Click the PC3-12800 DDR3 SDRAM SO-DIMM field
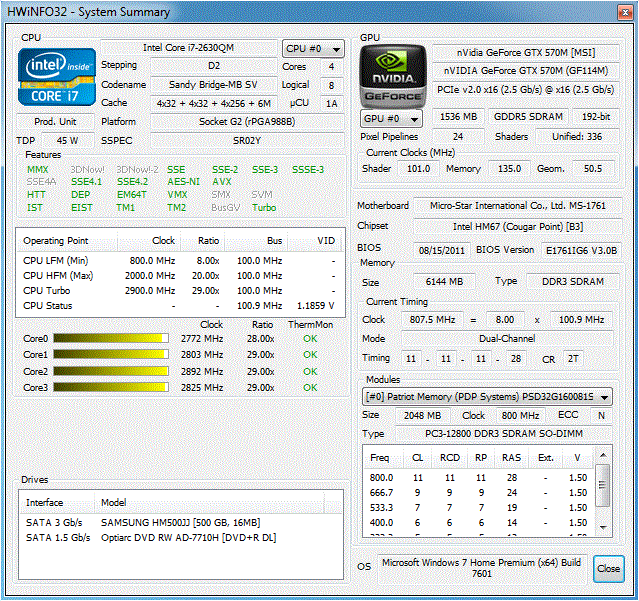The height and width of the screenshot is (601, 639). point(504,434)
